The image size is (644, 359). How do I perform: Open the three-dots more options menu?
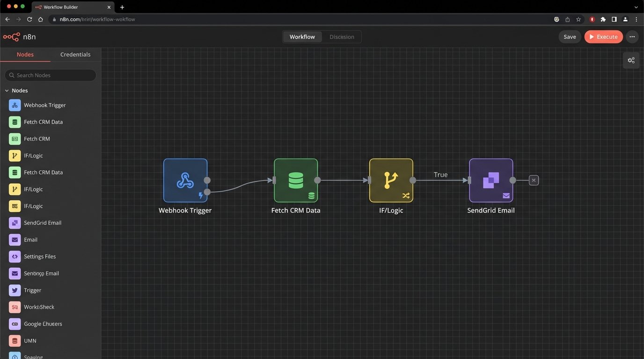click(x=632, y=37)
